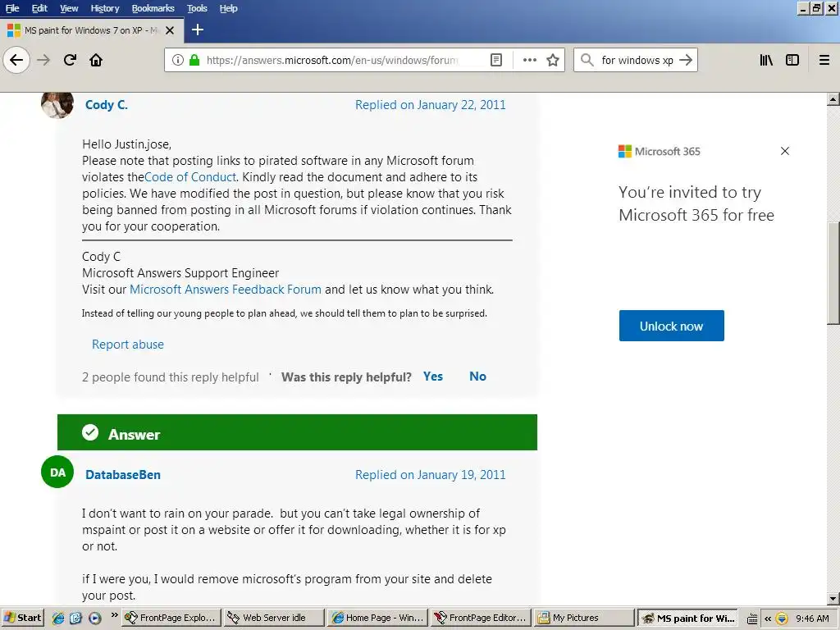Click the 9:46 AM taskbar clock
Viewport: 840px width, 630px height.
pyautogui.click(x=812, y=619)
